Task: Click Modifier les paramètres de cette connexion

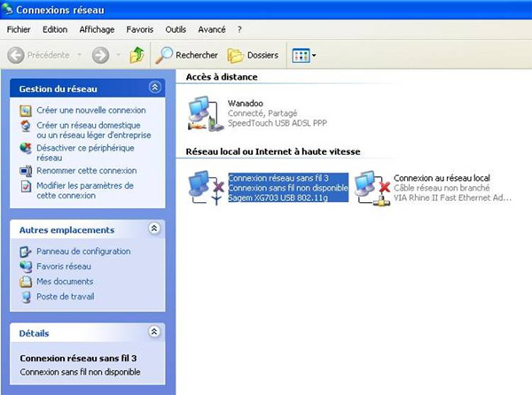Action: 85,190
